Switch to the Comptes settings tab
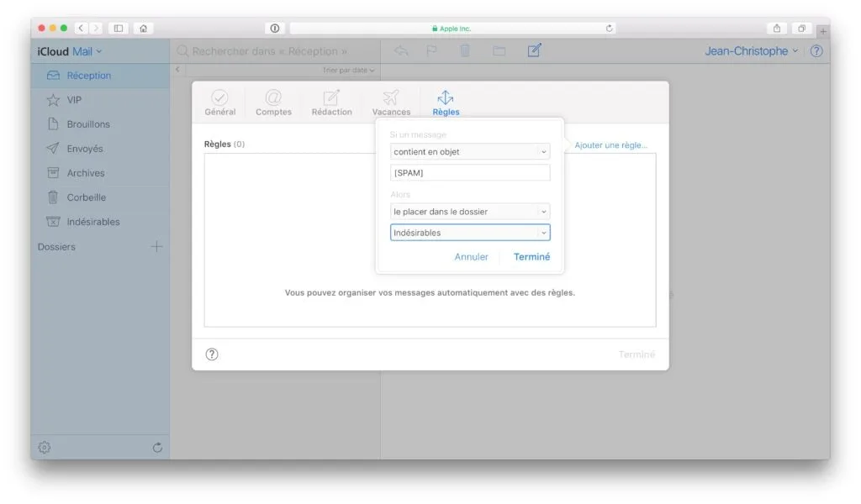The image size is (861, 504). 272,101
